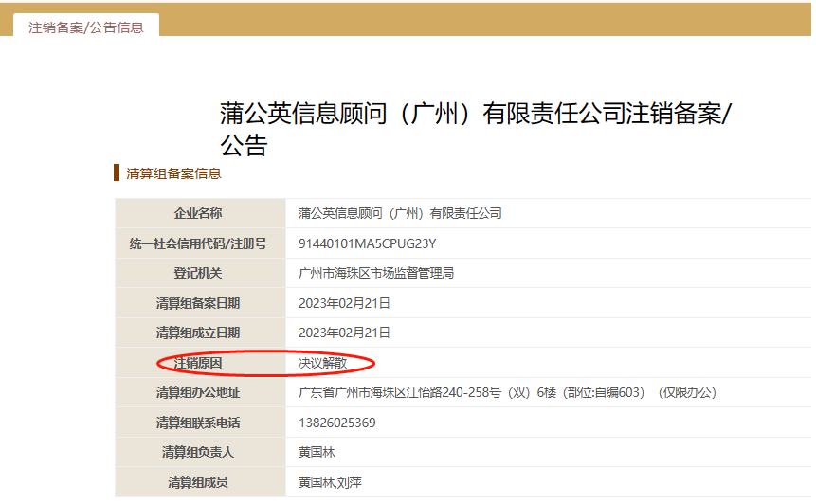Click the value 广州市海珠区市场监督管理局

tap(376, 274)
